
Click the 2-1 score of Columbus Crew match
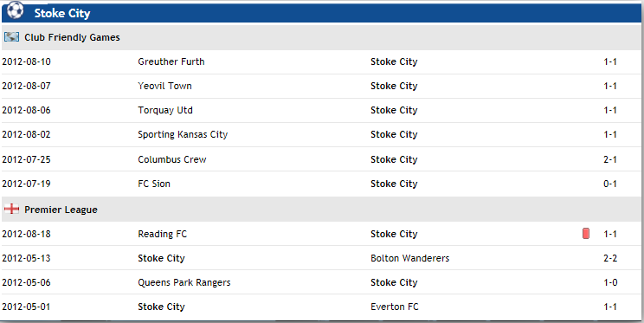click(610, 159)
